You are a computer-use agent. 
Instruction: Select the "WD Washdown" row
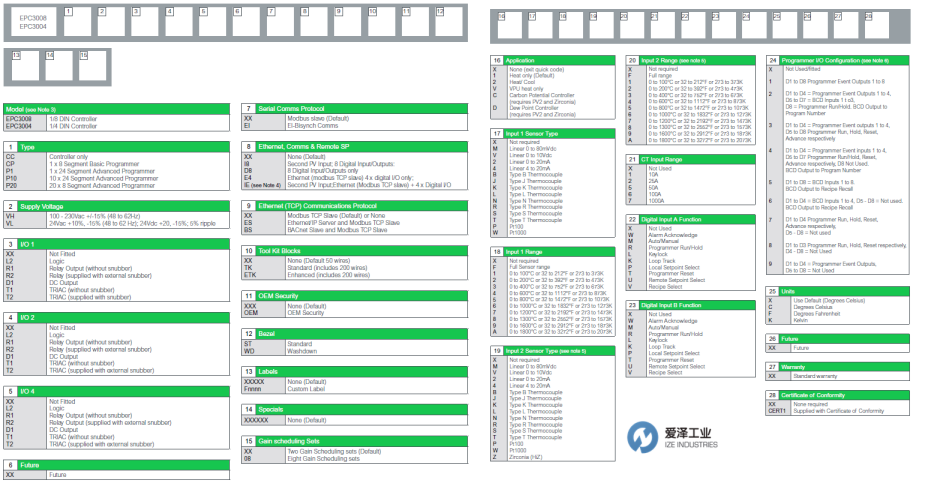click(354, 351)
